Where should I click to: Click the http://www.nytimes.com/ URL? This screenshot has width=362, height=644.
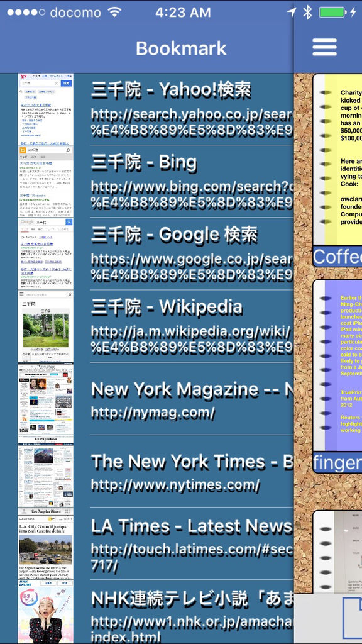(x=175, y=486)
